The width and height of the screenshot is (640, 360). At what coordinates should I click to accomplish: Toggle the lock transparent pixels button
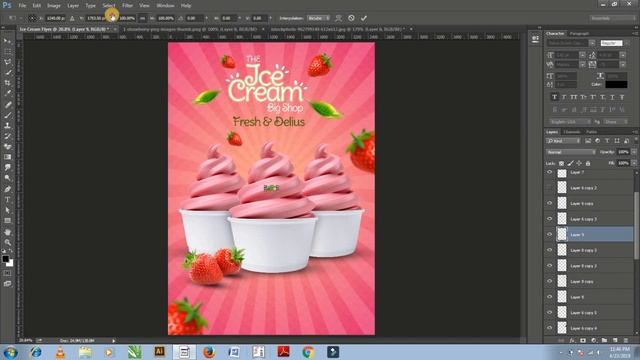click(561, 163)
